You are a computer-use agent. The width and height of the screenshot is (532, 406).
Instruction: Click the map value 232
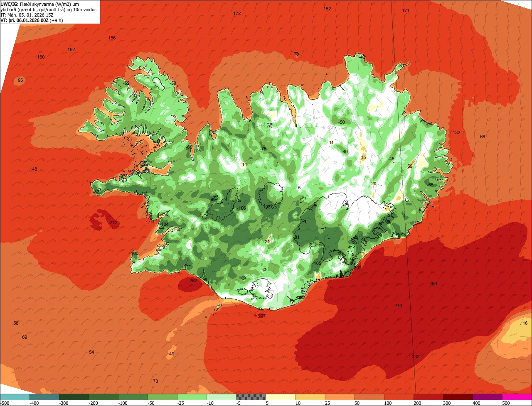pyautogui.click(x=416, y=357)
